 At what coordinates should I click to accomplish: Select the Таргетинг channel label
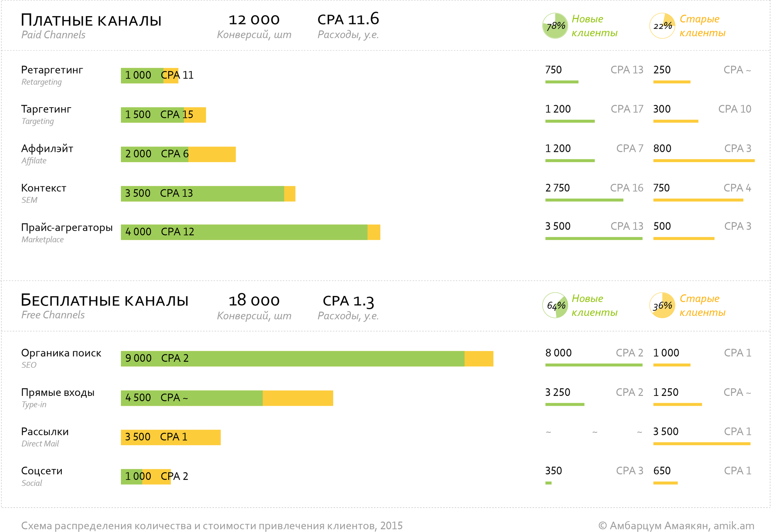point(46,109)
